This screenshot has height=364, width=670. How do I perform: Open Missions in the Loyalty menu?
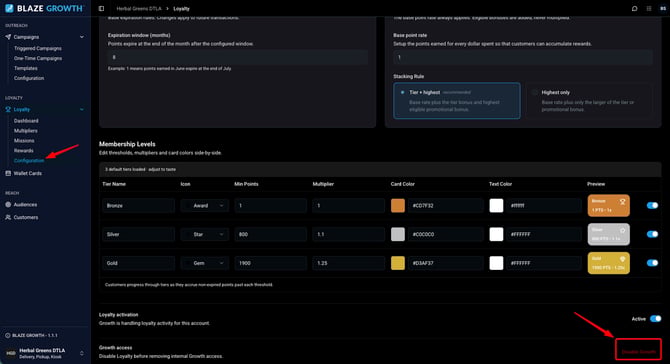click(24, 141)
